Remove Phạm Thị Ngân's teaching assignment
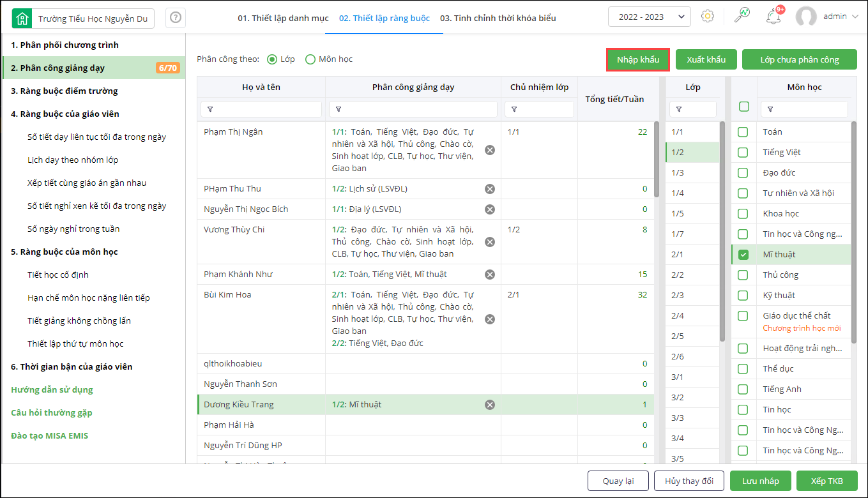 pos(489,150)
